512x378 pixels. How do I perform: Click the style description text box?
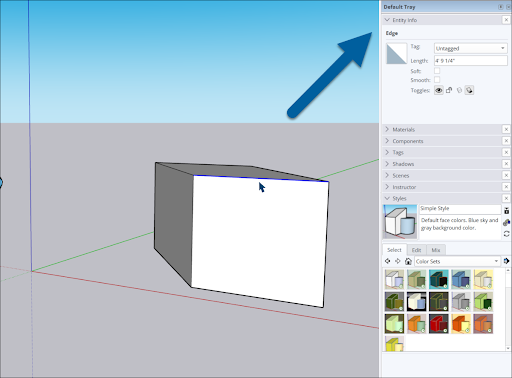click(460, 227)
